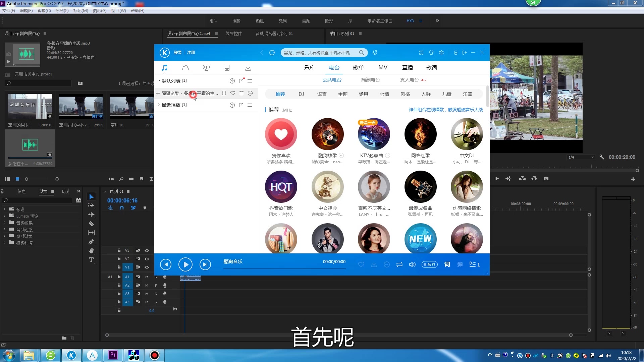Toggle lock on track V3
The image size is (644, 362).
pyautogui.click(x=119, y=250)
